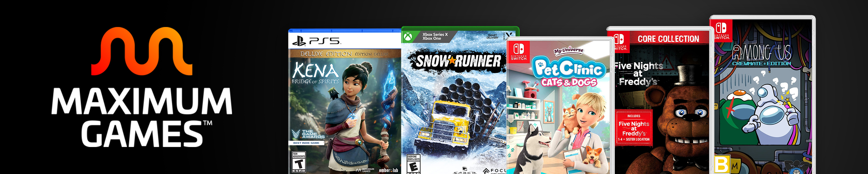Click the yellow B block on Among Us

[x=722, y=164]
